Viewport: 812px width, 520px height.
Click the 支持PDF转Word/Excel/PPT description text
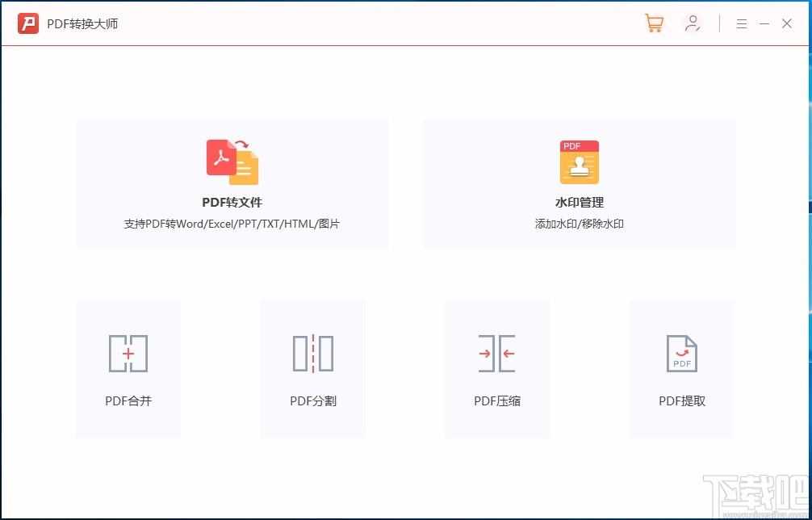232,224
